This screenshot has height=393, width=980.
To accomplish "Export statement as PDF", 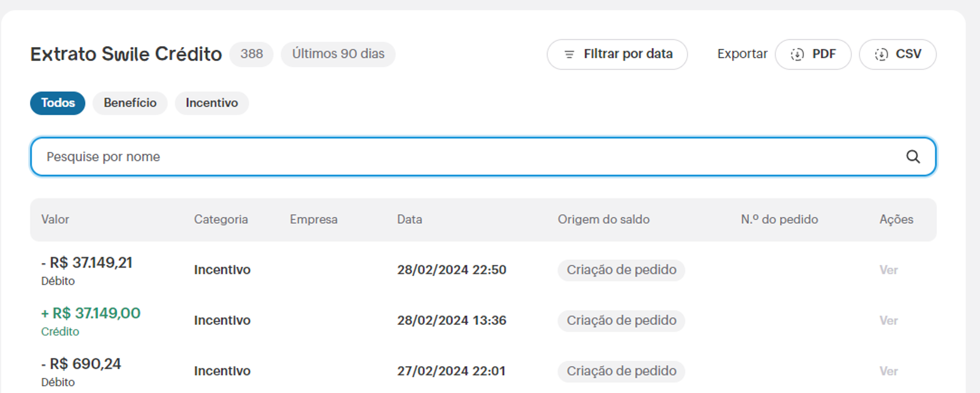I will pyautogui.click(x=813, y=54).
